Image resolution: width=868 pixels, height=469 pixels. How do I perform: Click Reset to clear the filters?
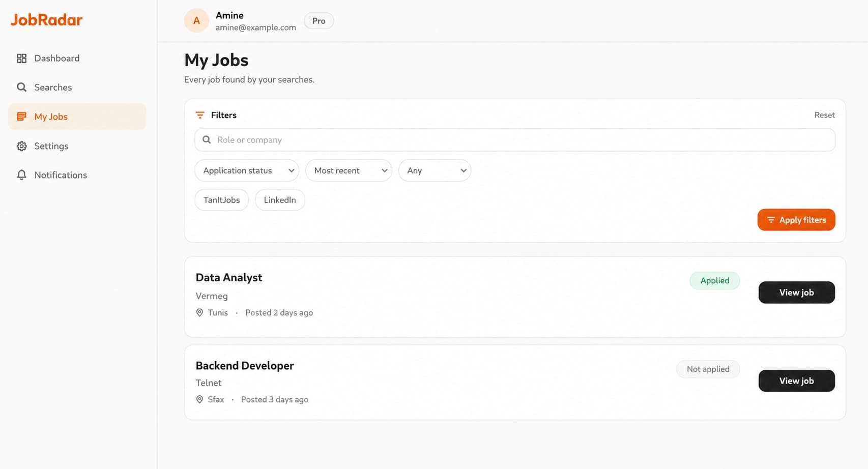(824, 115)
